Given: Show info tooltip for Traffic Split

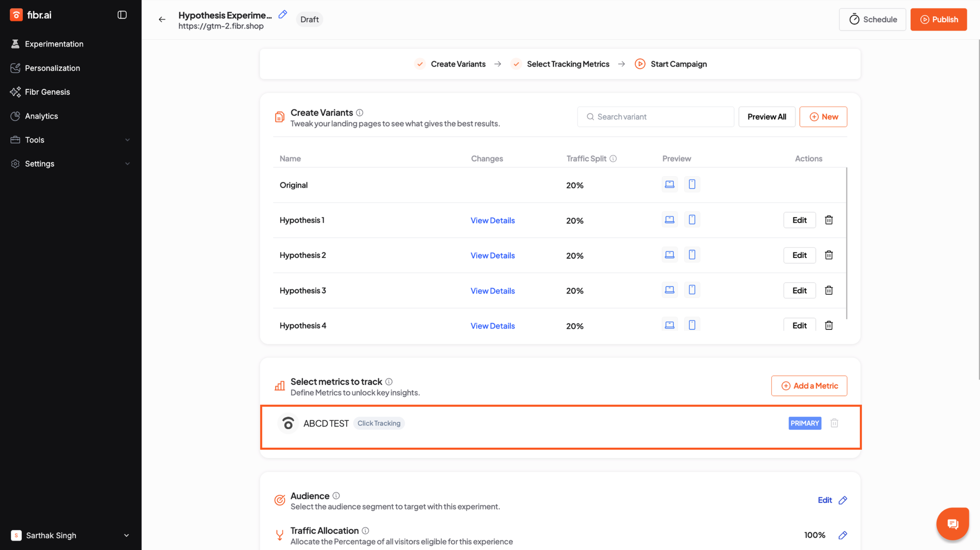Looking at the screenshot, I should tap(613, 158).
